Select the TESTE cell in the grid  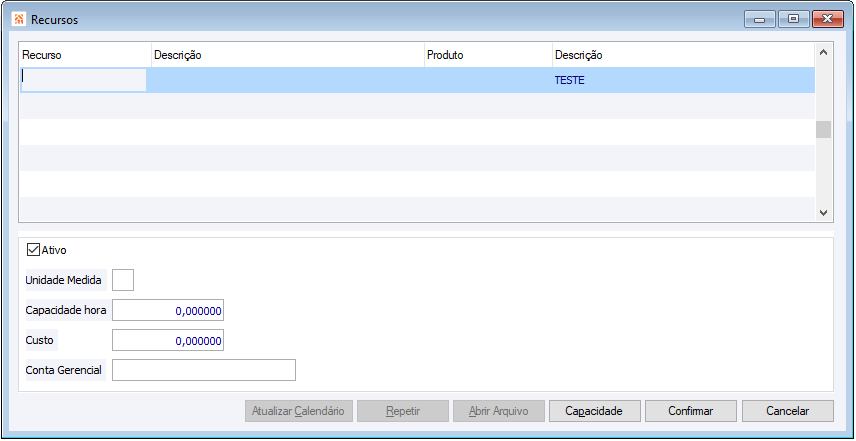(683, 80)
